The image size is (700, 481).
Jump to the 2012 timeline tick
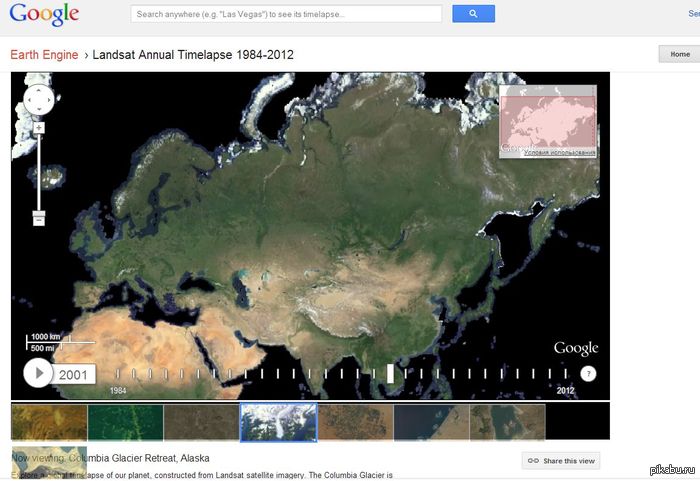566,374
